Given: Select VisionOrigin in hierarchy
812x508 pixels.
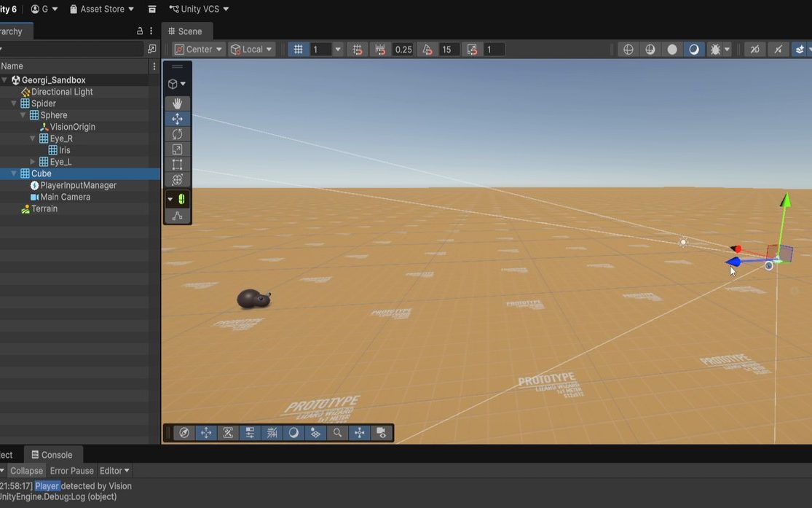Looking at the screenshot, I should [x=73, y=127].
